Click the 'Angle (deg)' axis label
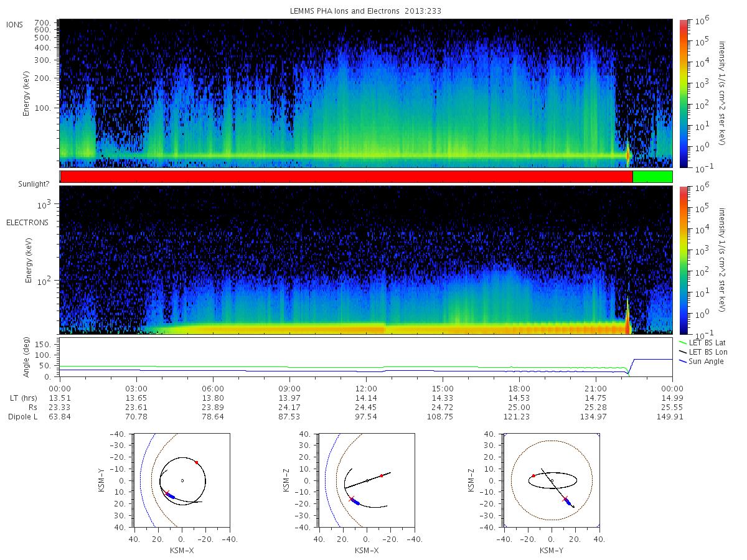Viewport: 747px width, 560px height. (27, 357)
